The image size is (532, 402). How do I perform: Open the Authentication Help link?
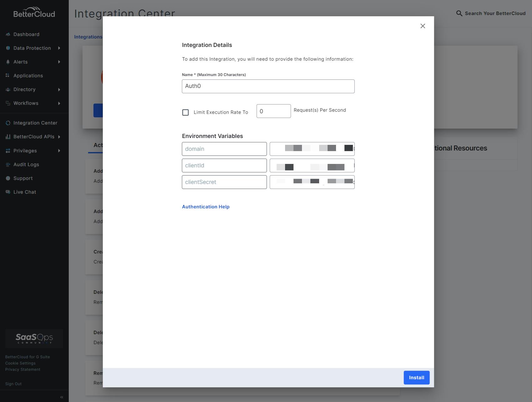tap(205, 206)
